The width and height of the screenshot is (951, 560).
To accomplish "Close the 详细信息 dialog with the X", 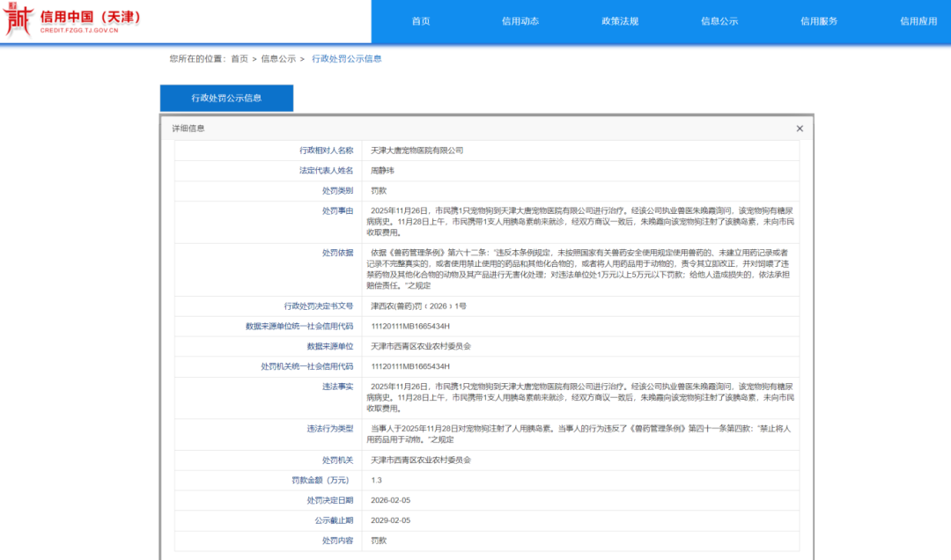I will [x=800, y=129].
